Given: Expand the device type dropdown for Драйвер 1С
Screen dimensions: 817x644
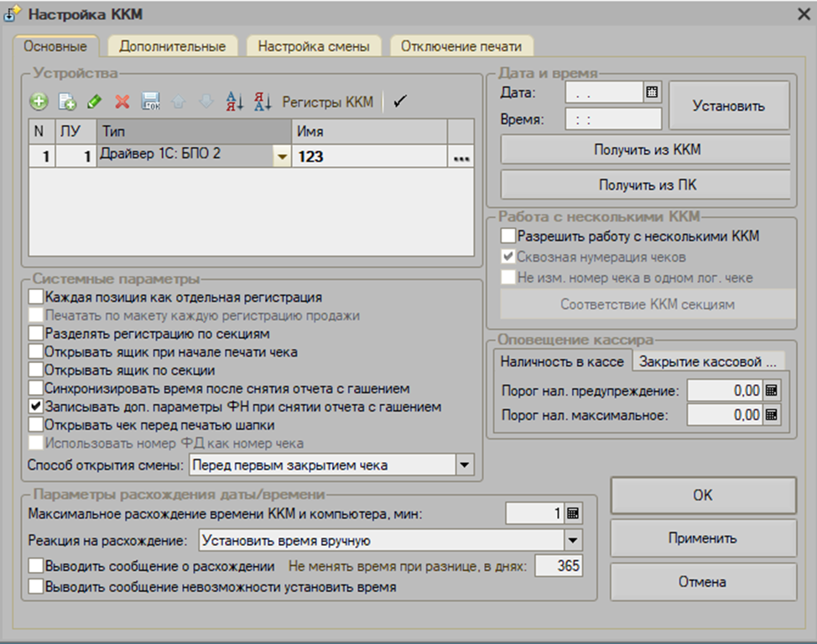Looking at the screenshot, I should point(282,157).
